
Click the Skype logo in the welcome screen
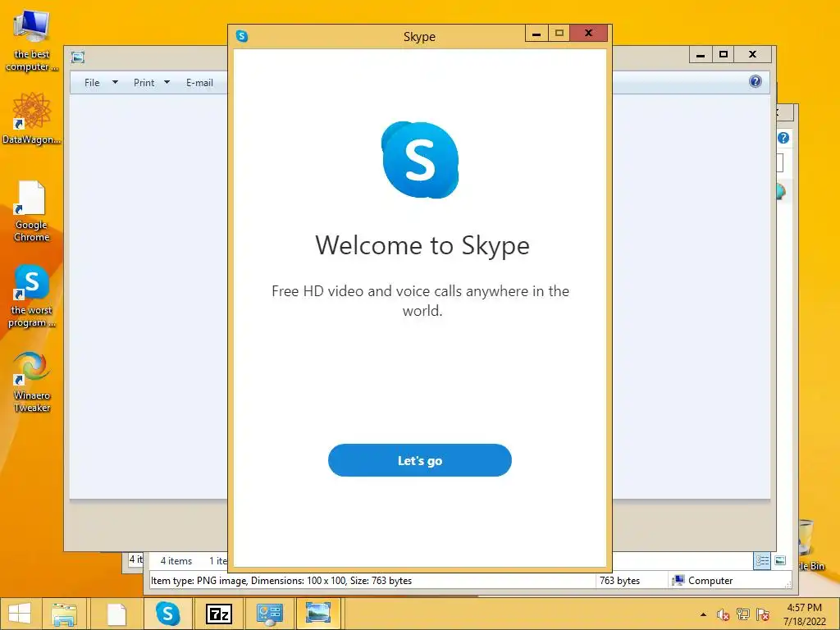[x=420, y=160]
